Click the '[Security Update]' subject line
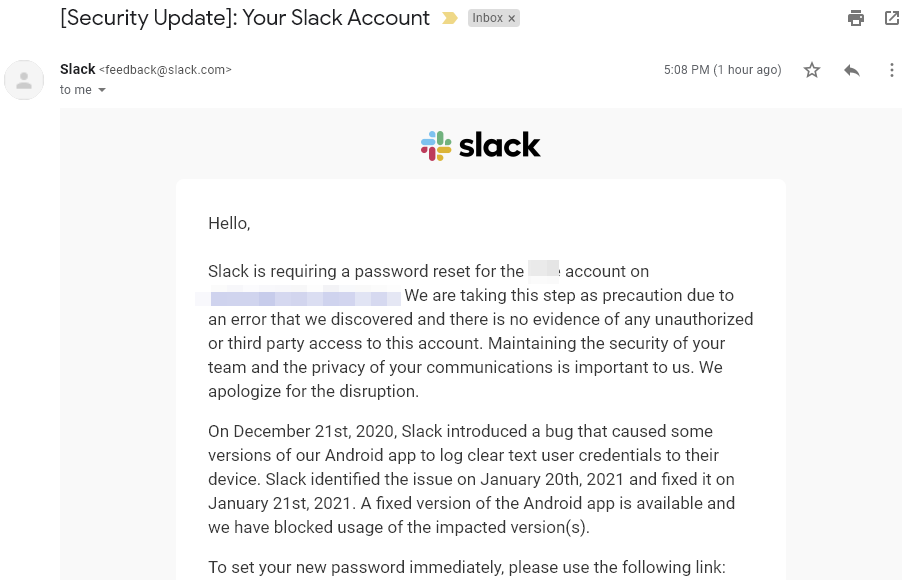The height and width of the screenshot is (580, 919). click(x=244, y=18)
